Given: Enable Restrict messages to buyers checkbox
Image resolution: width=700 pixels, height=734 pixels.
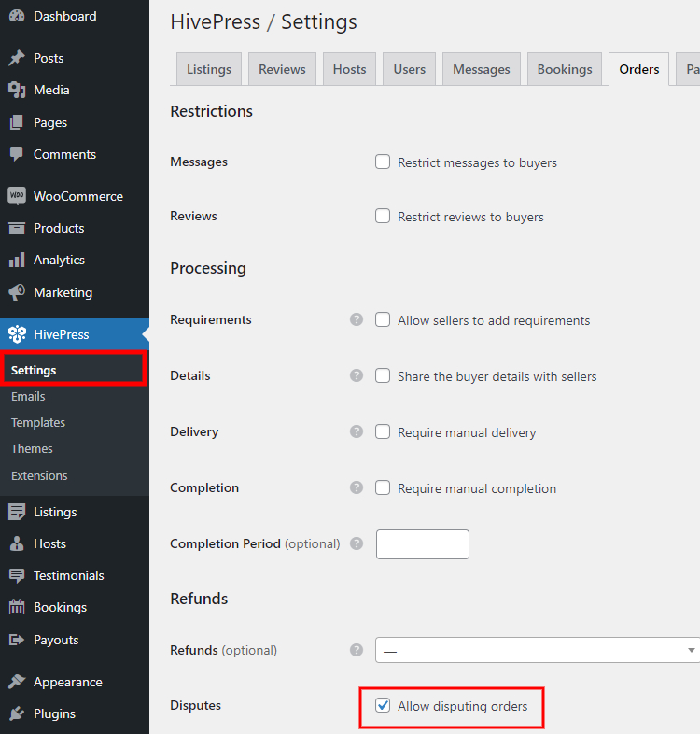Looking at the screenshot, I should (x=383, y=162).
